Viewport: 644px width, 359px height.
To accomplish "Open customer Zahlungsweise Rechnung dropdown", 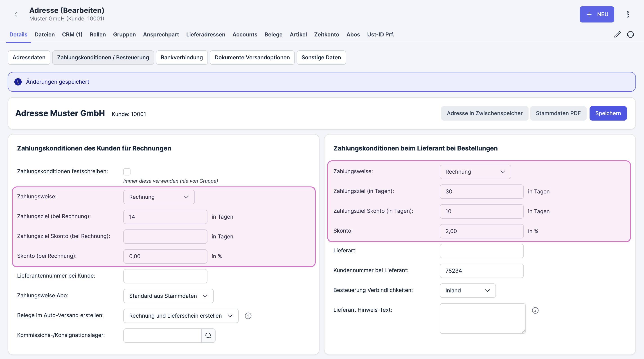I will pos(159,197).
